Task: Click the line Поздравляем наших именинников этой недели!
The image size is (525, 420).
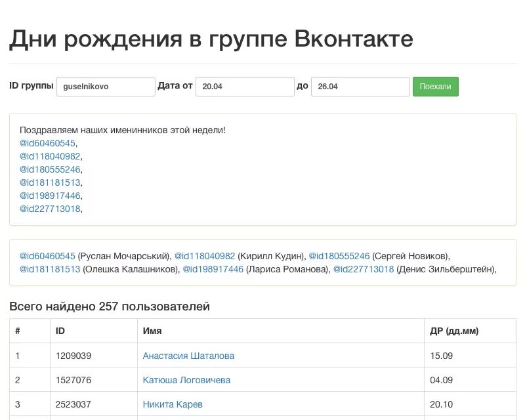Action: 123,131
